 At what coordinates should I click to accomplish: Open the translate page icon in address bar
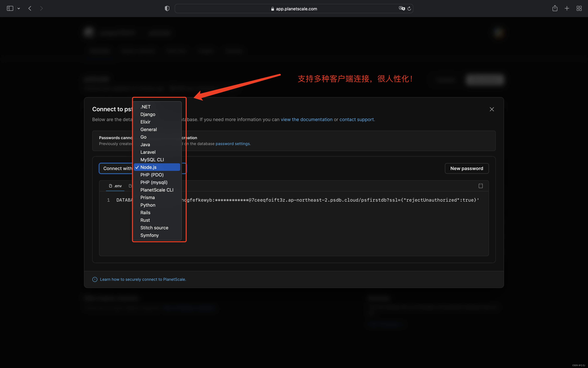point(402,9)
